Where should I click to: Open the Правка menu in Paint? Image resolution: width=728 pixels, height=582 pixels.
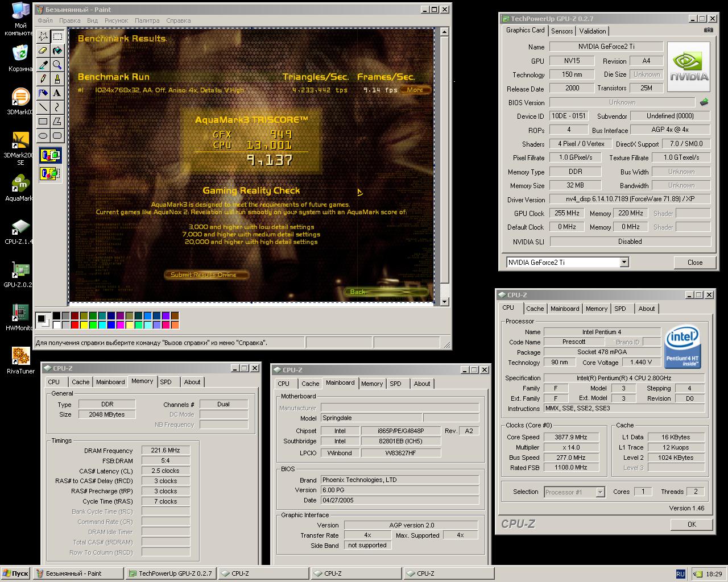click(70, 20)
